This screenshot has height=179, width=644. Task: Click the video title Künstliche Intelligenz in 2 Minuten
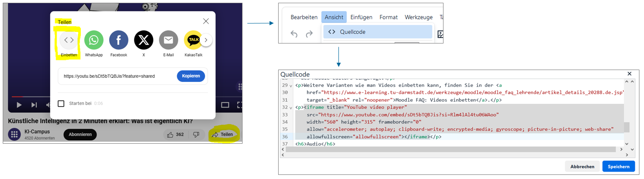point(100,121)
